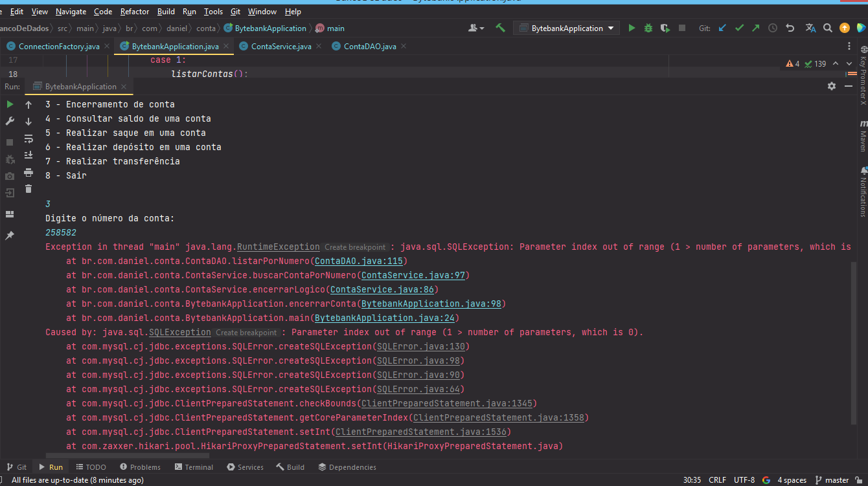This screenshot has height=486, width=868.
Task: Open the Terminal tool window
Action: 194,467
